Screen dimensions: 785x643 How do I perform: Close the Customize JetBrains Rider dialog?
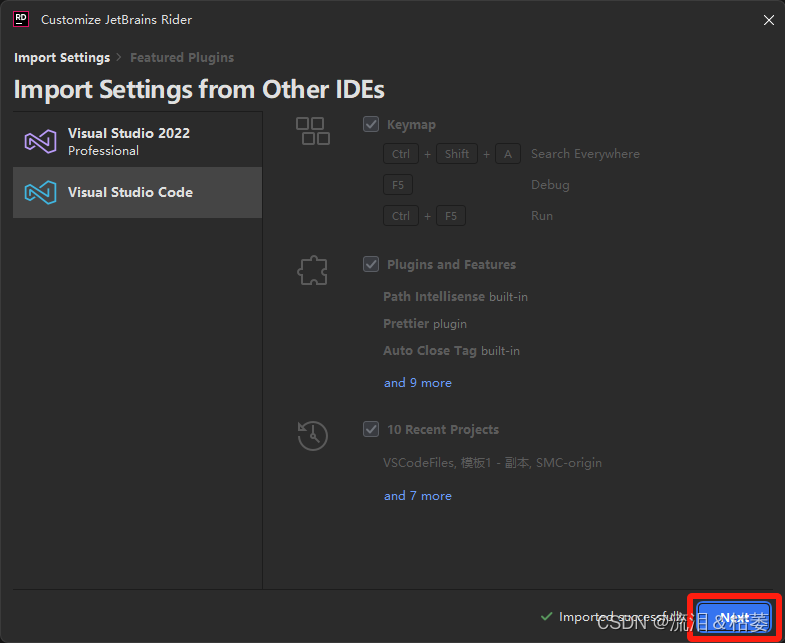click(768, 20)
